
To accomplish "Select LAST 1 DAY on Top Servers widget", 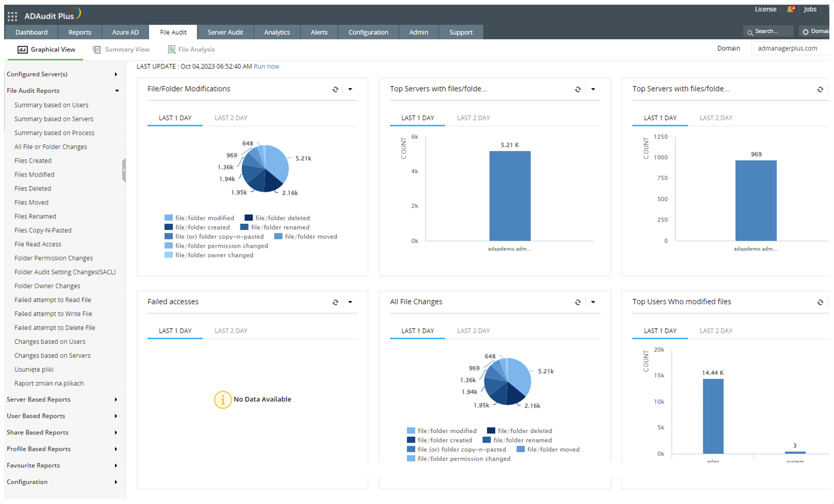I will coord(417,117).
